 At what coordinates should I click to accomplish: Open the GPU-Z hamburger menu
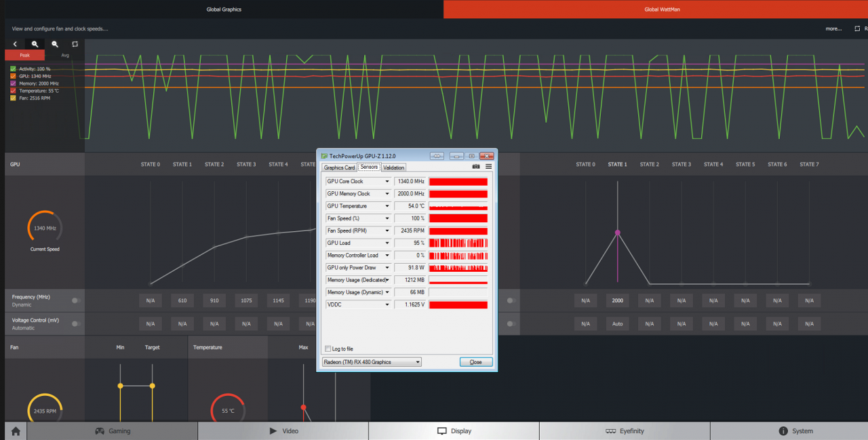click(x=489, y=166)
